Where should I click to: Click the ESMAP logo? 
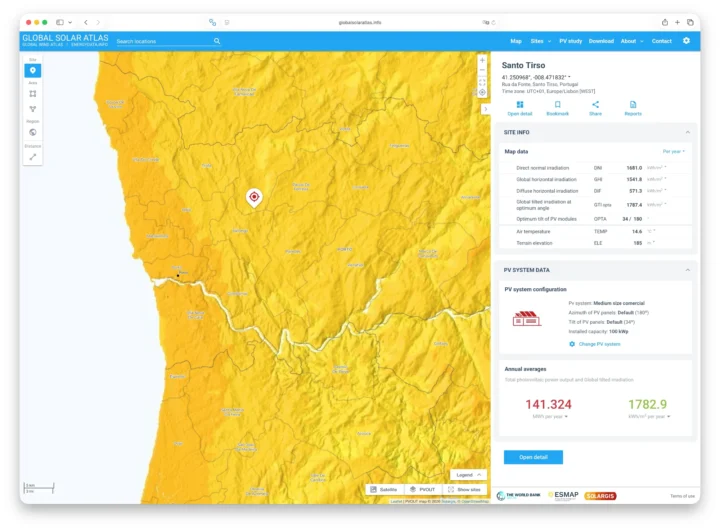click(x=563, y=496)
